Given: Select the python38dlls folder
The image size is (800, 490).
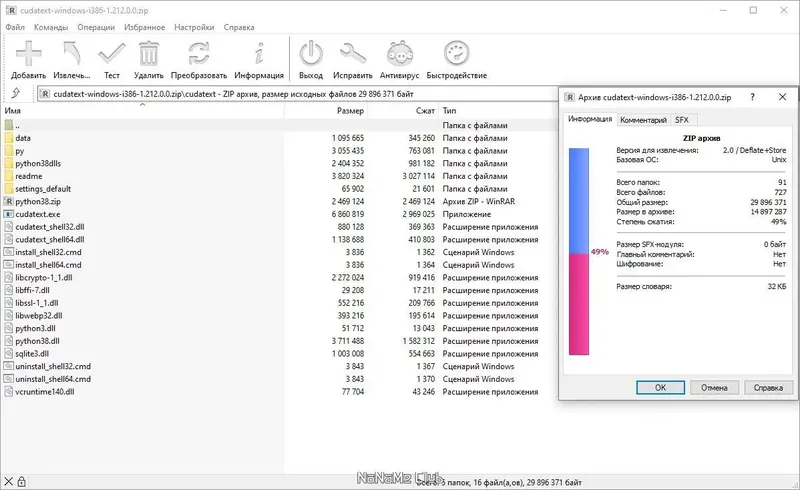Looking at the screenshot, I should pos(38,163).
